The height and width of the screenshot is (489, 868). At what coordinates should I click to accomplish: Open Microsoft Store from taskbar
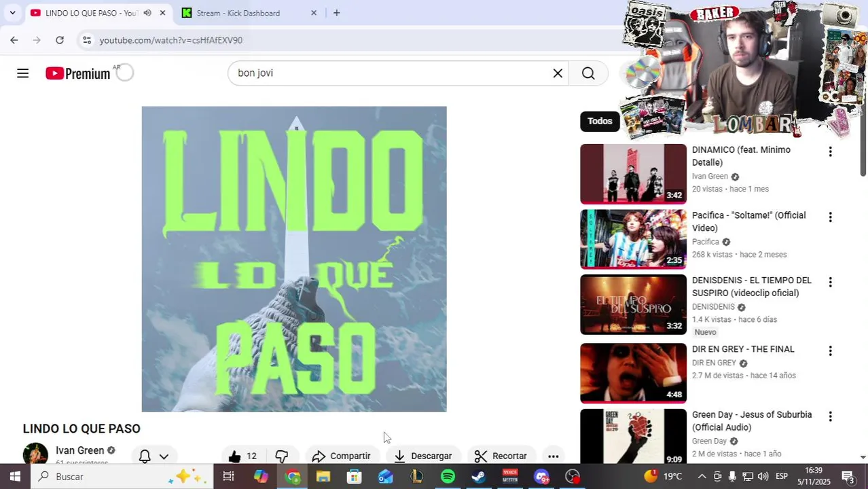(x=355, y=477)
